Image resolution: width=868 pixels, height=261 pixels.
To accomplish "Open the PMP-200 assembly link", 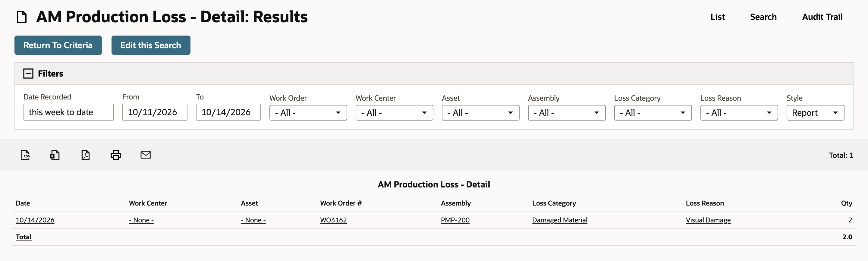I will click(455, 220).
